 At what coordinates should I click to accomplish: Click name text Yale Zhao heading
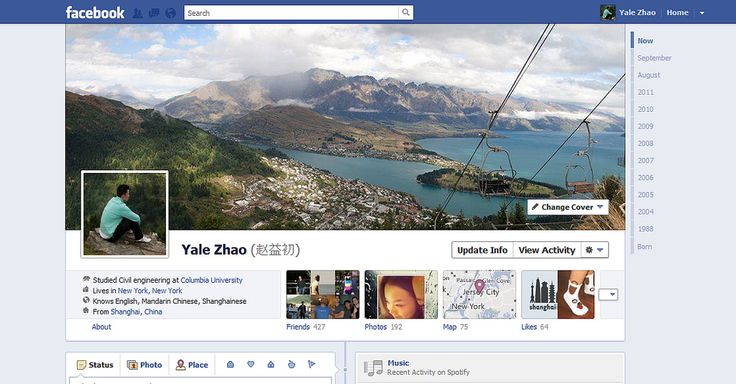point(214,250)
